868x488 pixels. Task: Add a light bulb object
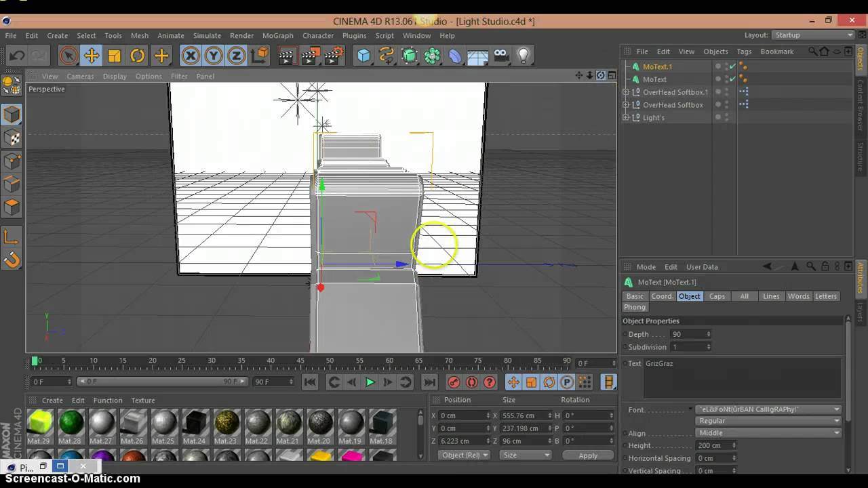click(x=524, y=56)
